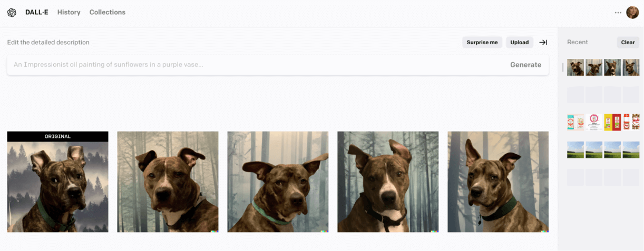Open the first generated dog variation

[168, 182]
